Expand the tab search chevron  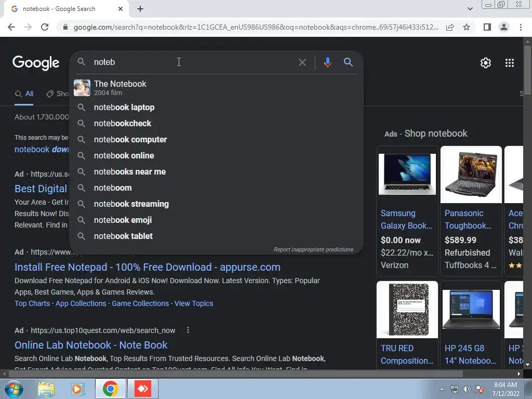click(470, 9)
